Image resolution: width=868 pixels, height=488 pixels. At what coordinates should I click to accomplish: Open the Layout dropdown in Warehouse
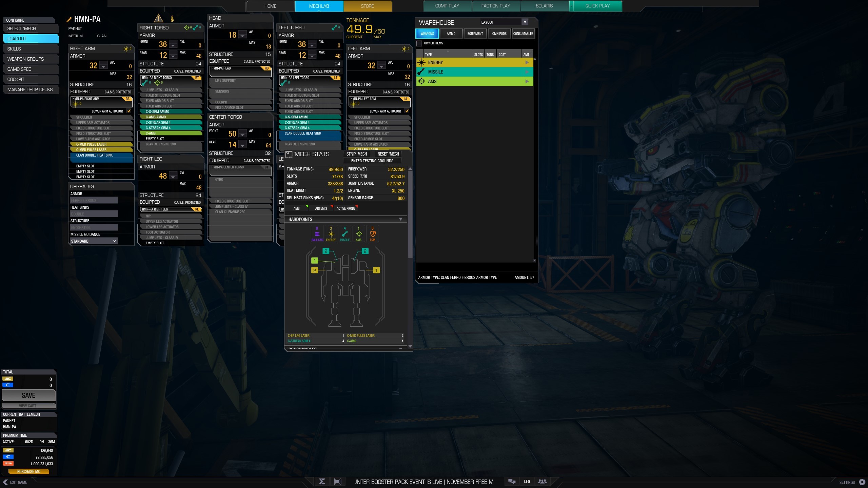(x=525, y=22)
